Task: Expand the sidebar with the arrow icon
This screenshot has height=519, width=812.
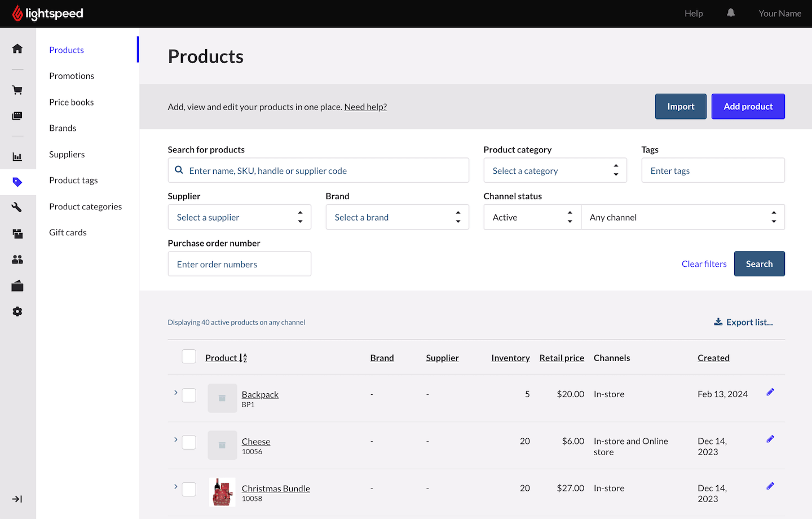Action: [x=17, y=499]
